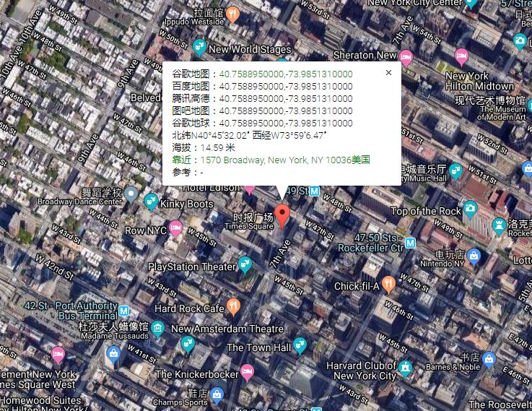Viewport: 532px width, 411px height.
Task: Click The Town Hall theater marker
Action: click(x=300, y=345)
